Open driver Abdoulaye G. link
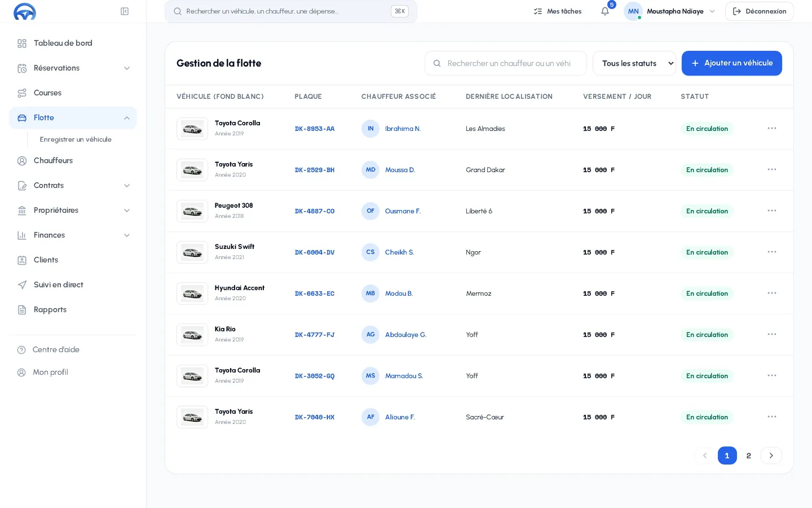The height and width of the screenshot is (508, 812). pos(405,335)
